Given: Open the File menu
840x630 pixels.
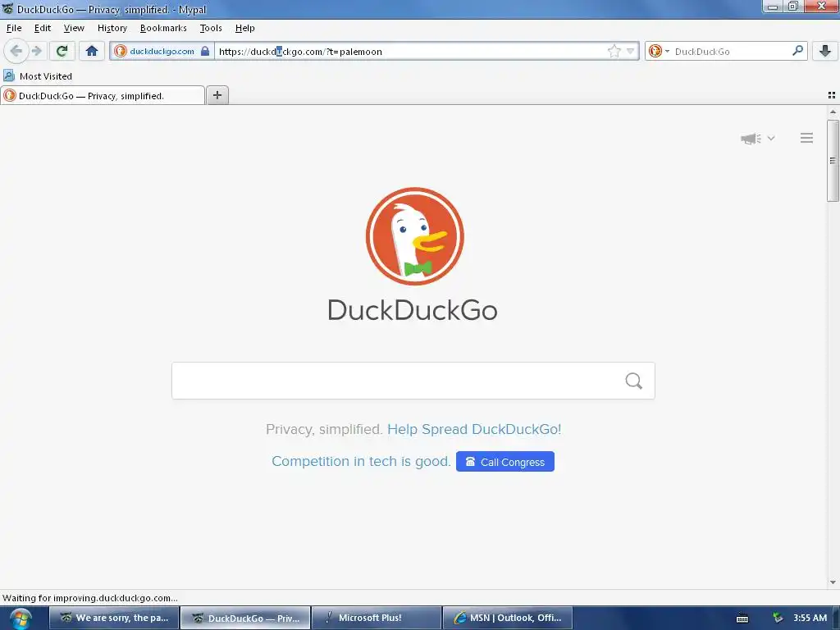Looking at the screenshot, I should (x=14, y=28).
